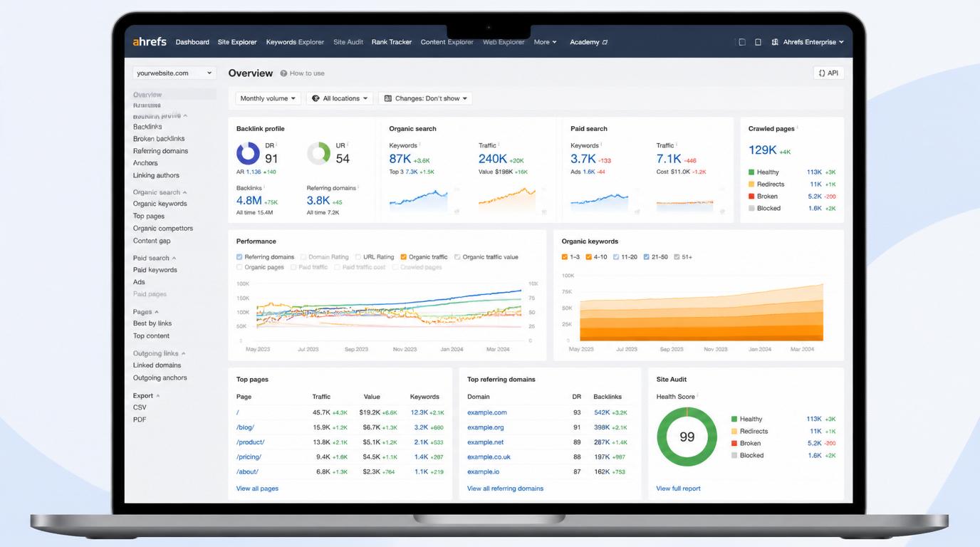The height and width of the screenshot is (547, 980).
Task: Open the example.org domain link
Action: [x=485, y=427]
